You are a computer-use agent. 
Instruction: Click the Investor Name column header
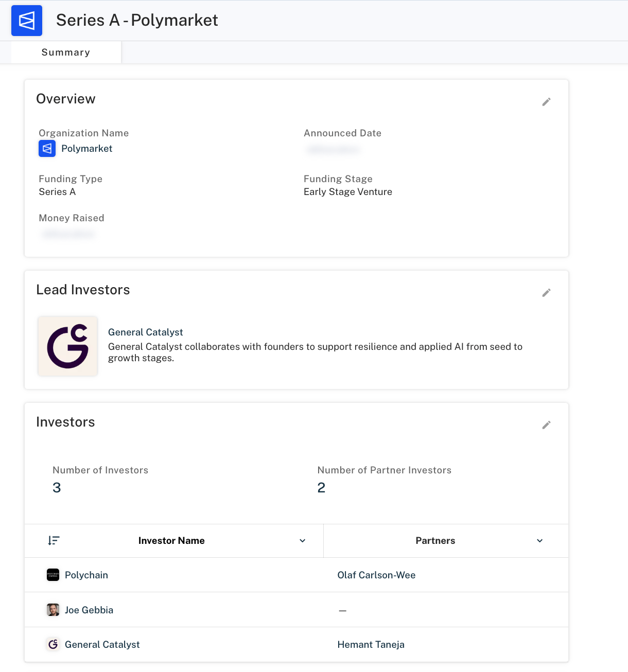[x=171, y=541]
